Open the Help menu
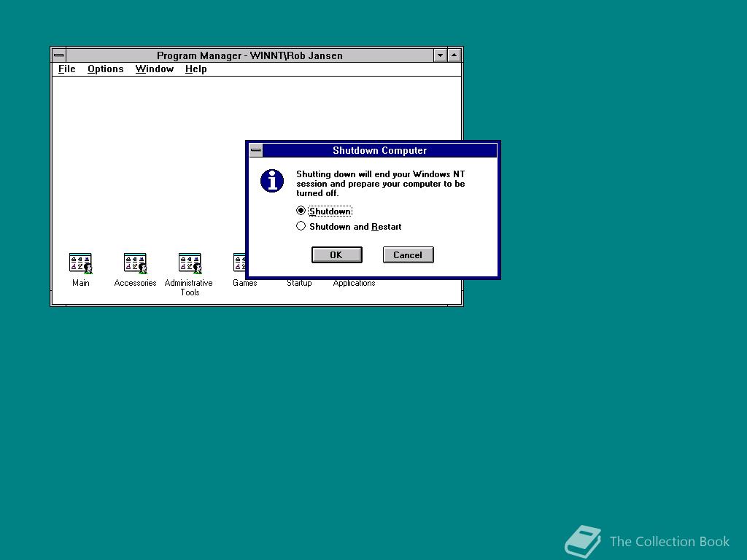Image resolution: width=747 pixels, height=560 pixels. click(196, 69)
